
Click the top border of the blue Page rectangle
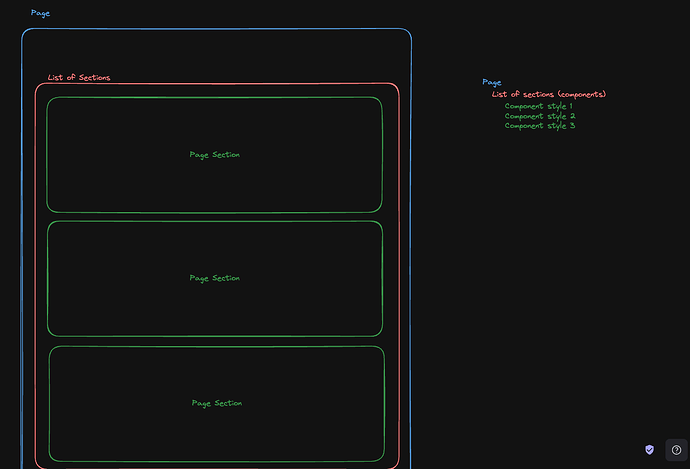pos(215,29)
